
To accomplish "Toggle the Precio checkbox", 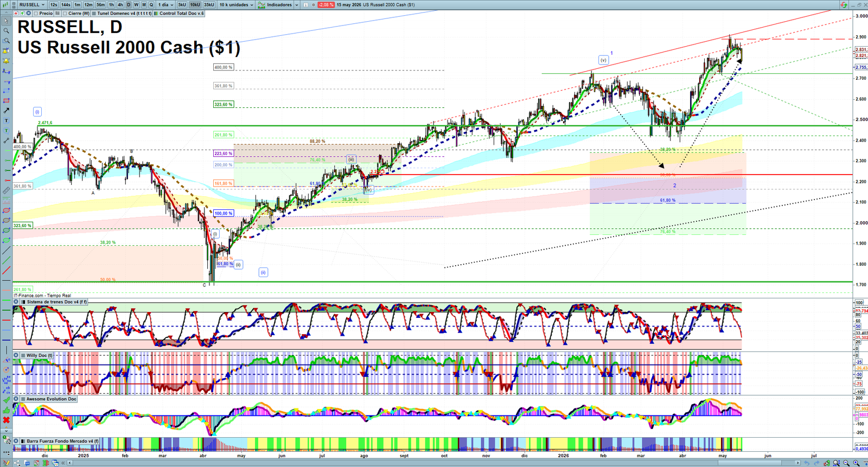I will point(36,13).
